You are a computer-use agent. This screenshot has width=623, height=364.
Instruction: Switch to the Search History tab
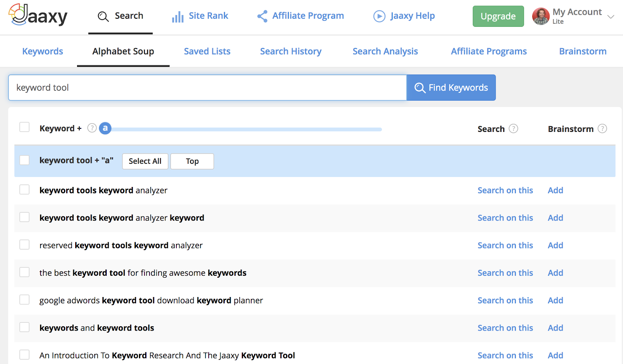click(291, 51)
